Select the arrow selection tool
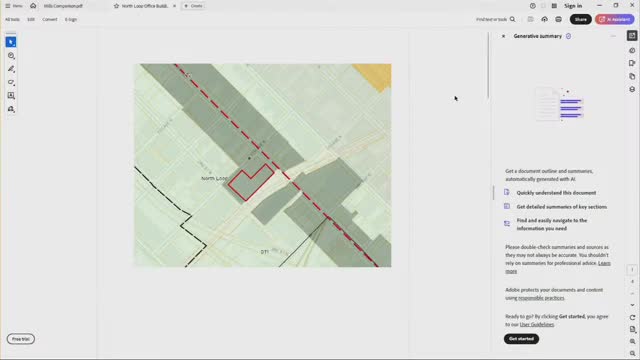Screen dimensions: 640x360 [11, 42]
